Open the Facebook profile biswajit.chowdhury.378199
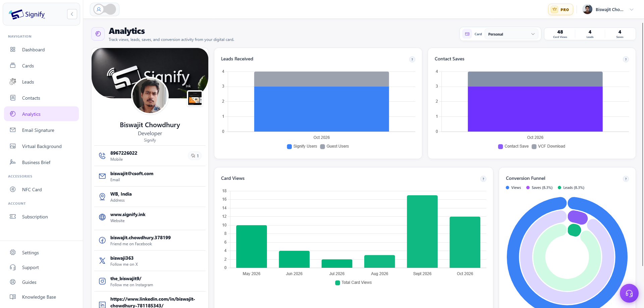Viewport: 644px width, 308px height. click(141, 238)
